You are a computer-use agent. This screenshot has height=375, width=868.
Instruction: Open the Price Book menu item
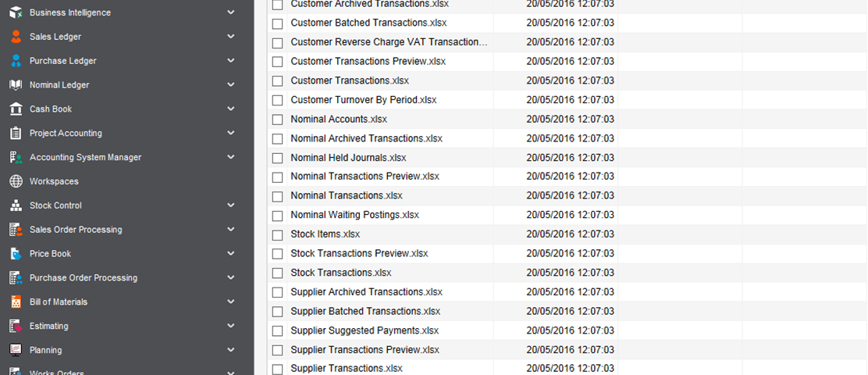tap(51, 254)
